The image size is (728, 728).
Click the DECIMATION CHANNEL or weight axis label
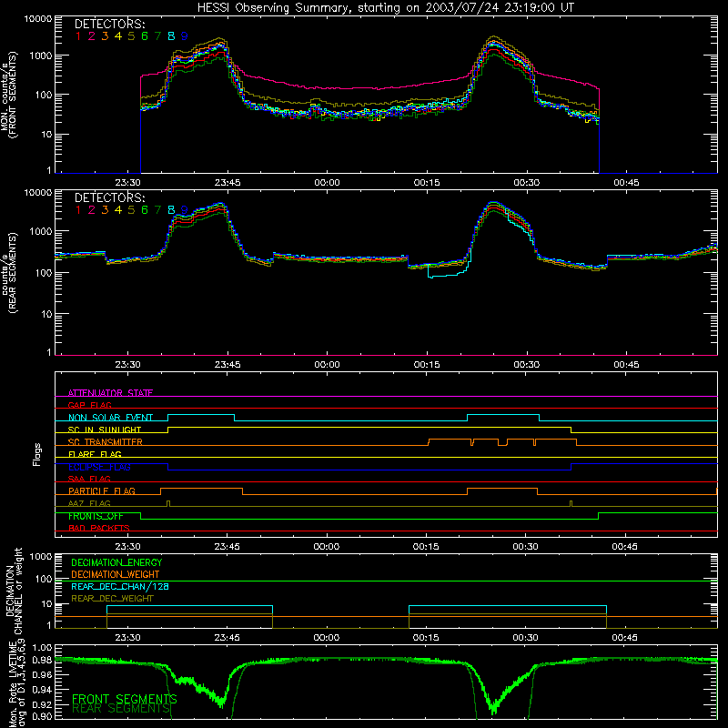click(x=14, y=591)
